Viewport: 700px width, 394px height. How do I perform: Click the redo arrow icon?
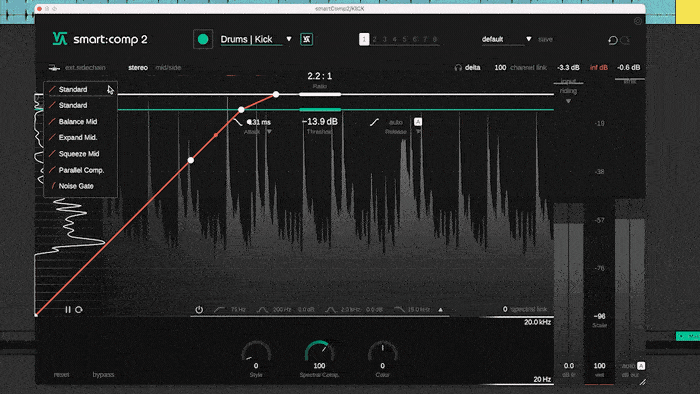click(626, 40)
